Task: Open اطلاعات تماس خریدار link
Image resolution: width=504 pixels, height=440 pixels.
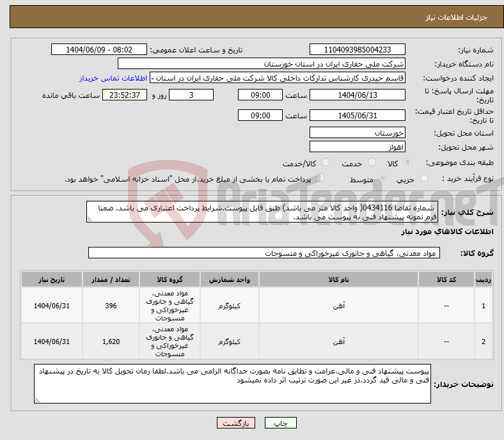Action: coord(113,78)
